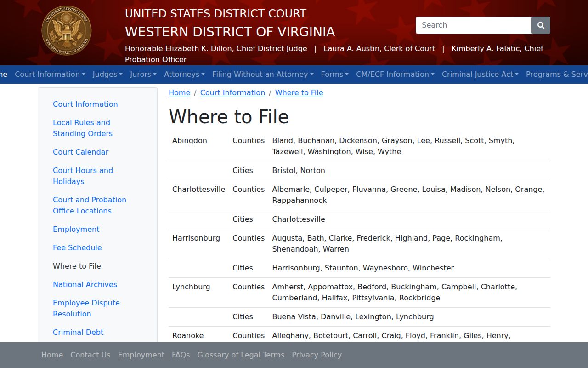Click Contact Us in the footer
Image resolution: width=588 pixels, height=368 pixels.
click(90, 355)
